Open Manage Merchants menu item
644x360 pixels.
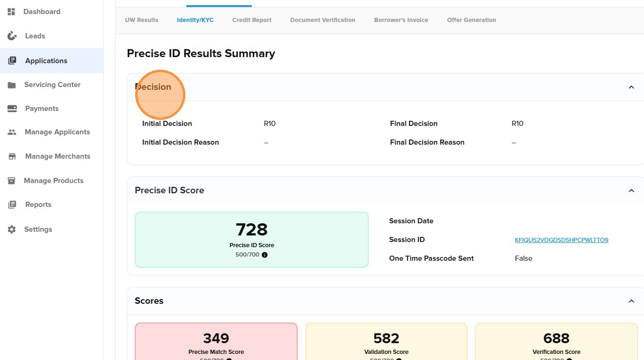(x=58, y=156)
